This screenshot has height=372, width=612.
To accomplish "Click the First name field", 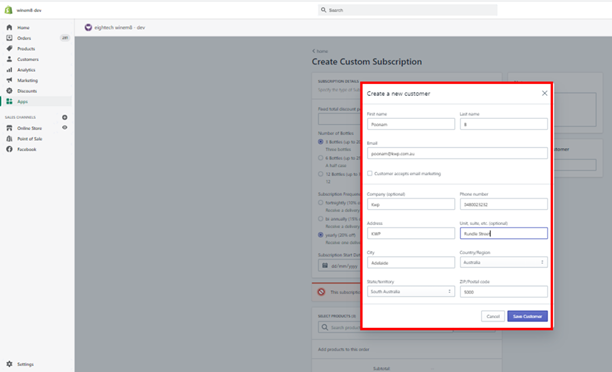I will pos(411,124).
